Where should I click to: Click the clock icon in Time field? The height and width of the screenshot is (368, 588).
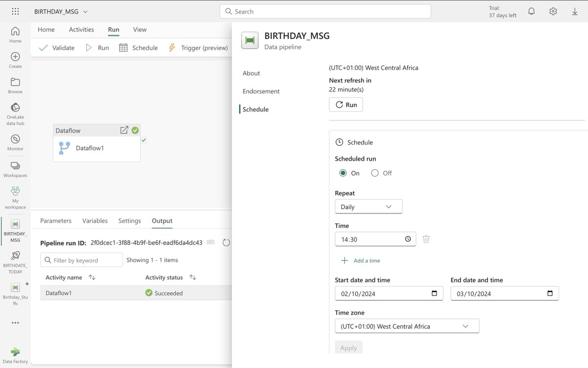pyautogui.click(x=408, y=239)
